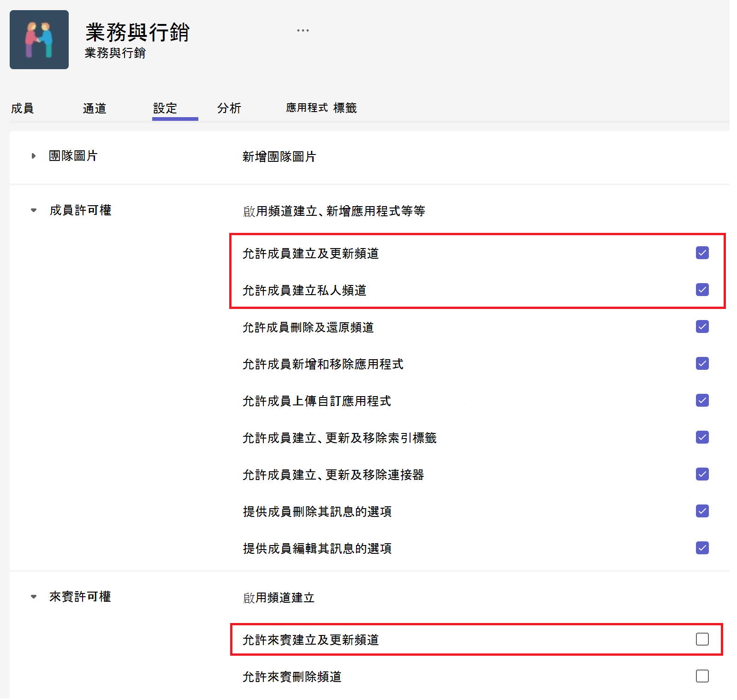The height and width of the screenshot is (700, 737).
Task: Enable 允許來賓建立及更新頻道 checkbox
Action: (x=702, y=639)
